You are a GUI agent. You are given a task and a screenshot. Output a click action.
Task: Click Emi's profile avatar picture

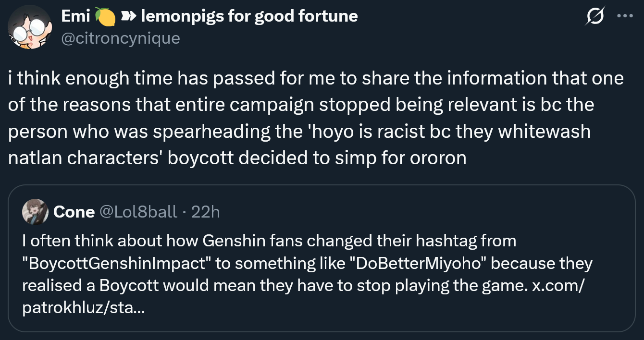tap(30, 28)
